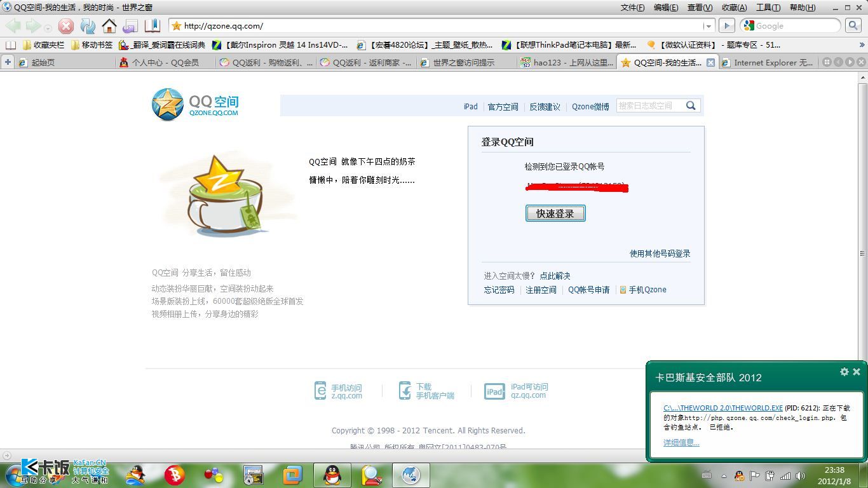The image size is (868, 488).
Task: Switch to the QQ返利 - 购物返利 tab
Action: [264, 62]
